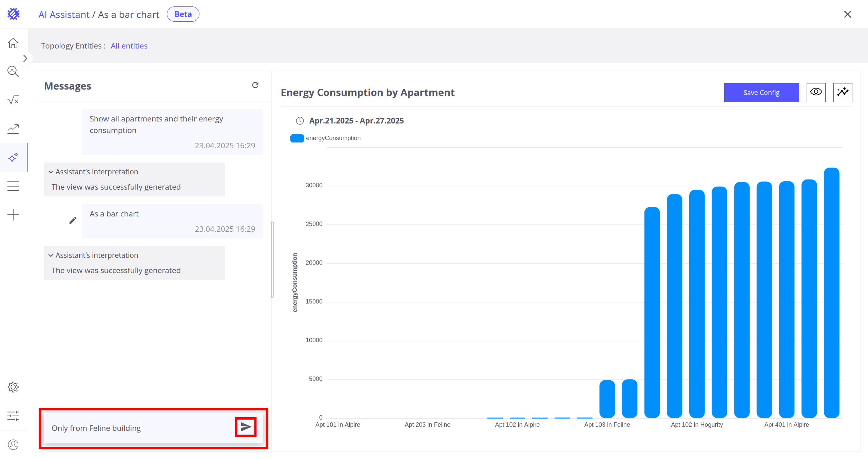Refresh the Messages panel
868x459 pixels.
pyautogui.click(x=255, y=85)
